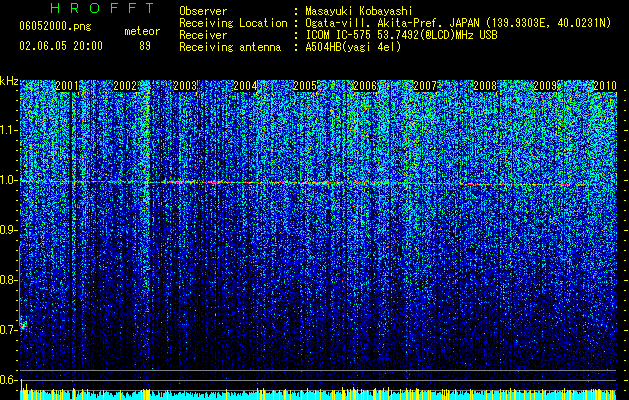The width and height of the screenshot is (629, 400).
Task: Select the 2002 time marker
Action: 125,86
